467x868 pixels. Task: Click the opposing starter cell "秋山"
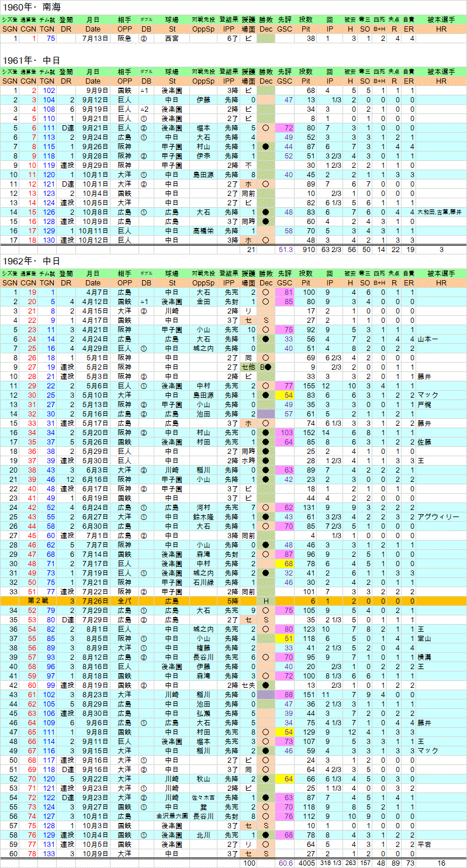tap(203, 779)
